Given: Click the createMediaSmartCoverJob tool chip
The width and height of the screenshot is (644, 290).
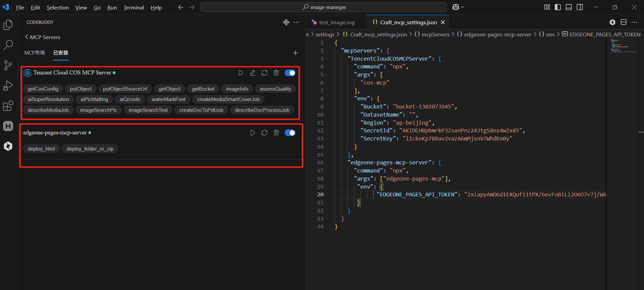Looking at the screenshot, I should 228,99.
